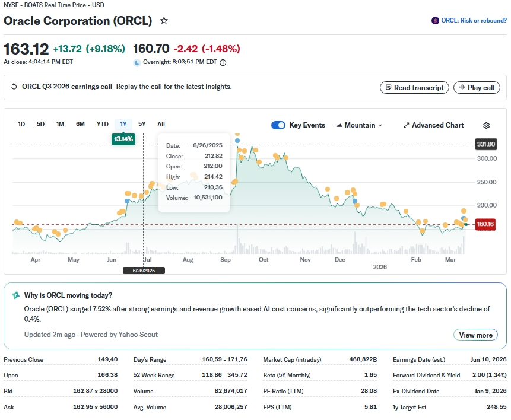Open the overnight price info icon
Image resolution: width=511 pixels, height=420 pixels.
(223, 62)
